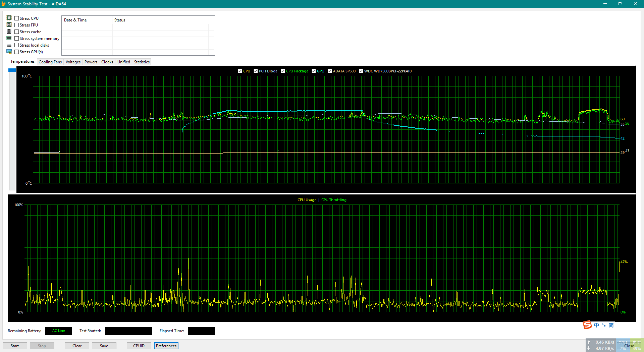Enable the Stress CPU checkbox
Viewport: 644px width, 352px height.
[x=17, y=18]
